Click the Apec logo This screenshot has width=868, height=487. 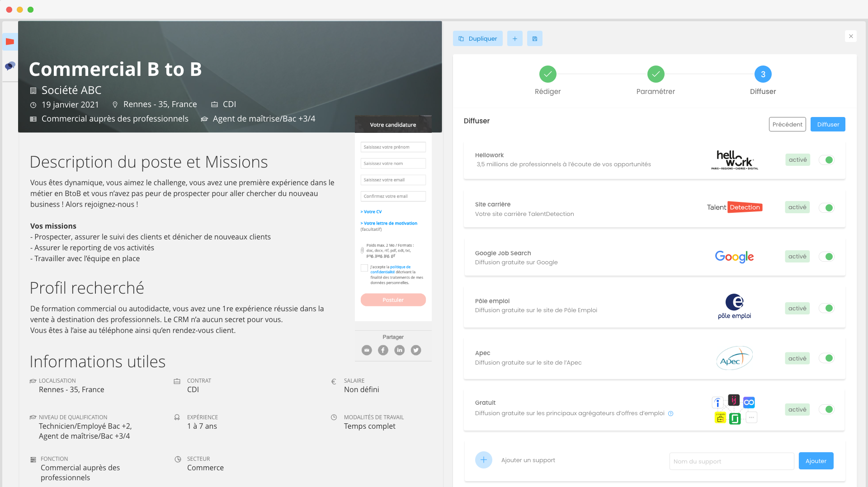(x=734, y=358)
